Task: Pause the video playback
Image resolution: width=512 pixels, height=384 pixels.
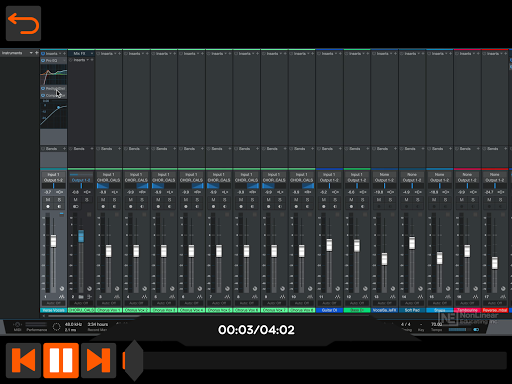Action: (x=61, y=360)
